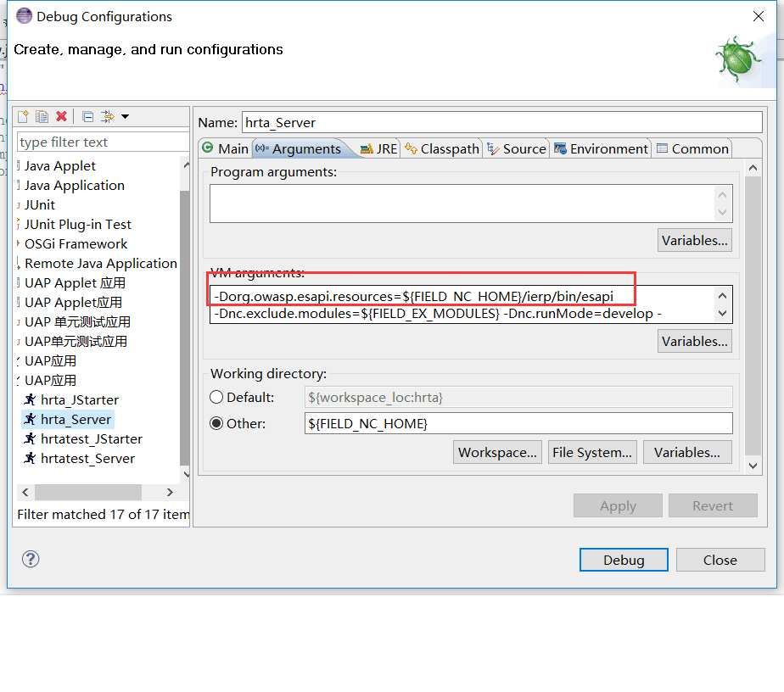This screenshot has width=784, height=692.
Task: Select JUnit Plug-in Test entry
Action: [77, 225]
